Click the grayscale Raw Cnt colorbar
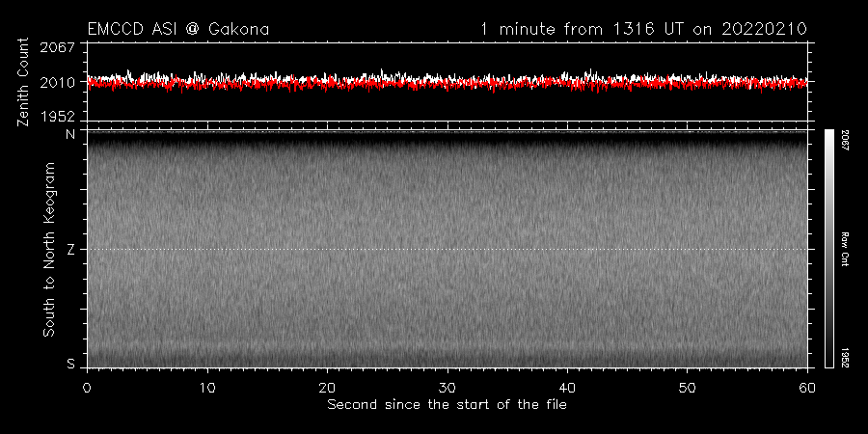Screen dimensions: 868x434 pos(828,249)
